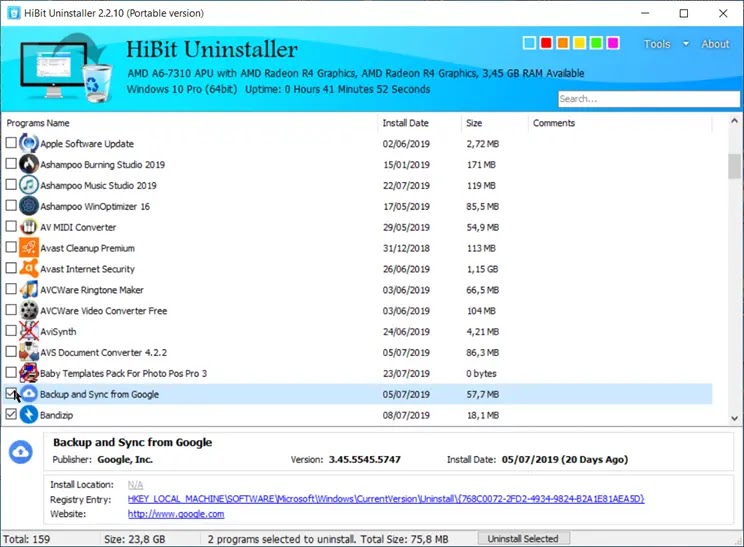Click the Apple Software Update program icon
The width and height of the screenshot is (744, 547).
(29, 143)
